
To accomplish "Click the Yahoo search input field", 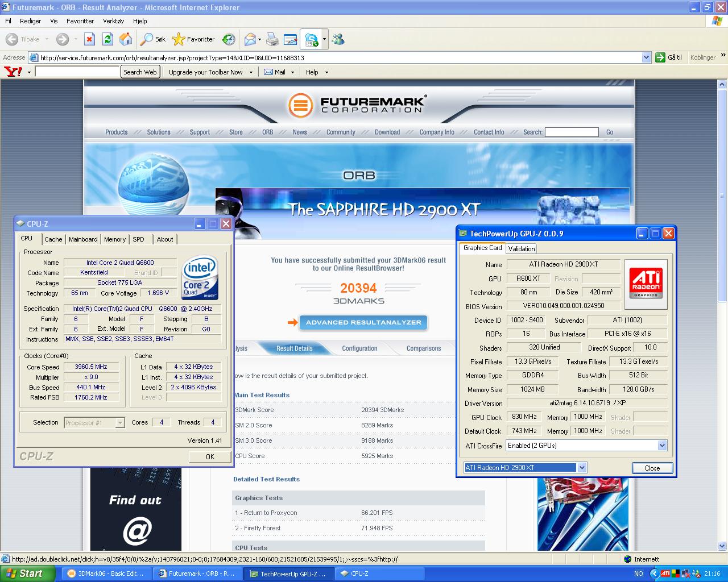I will 77,72.
